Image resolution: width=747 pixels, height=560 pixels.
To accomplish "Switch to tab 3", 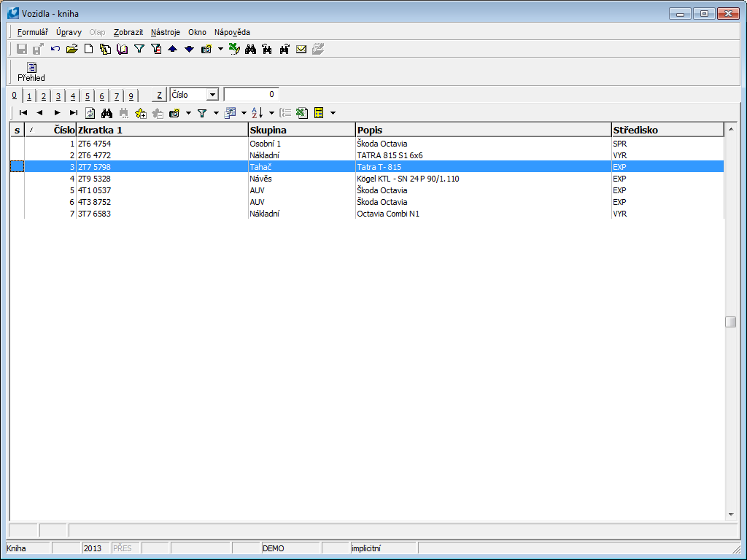I will (x=58, y=96).
